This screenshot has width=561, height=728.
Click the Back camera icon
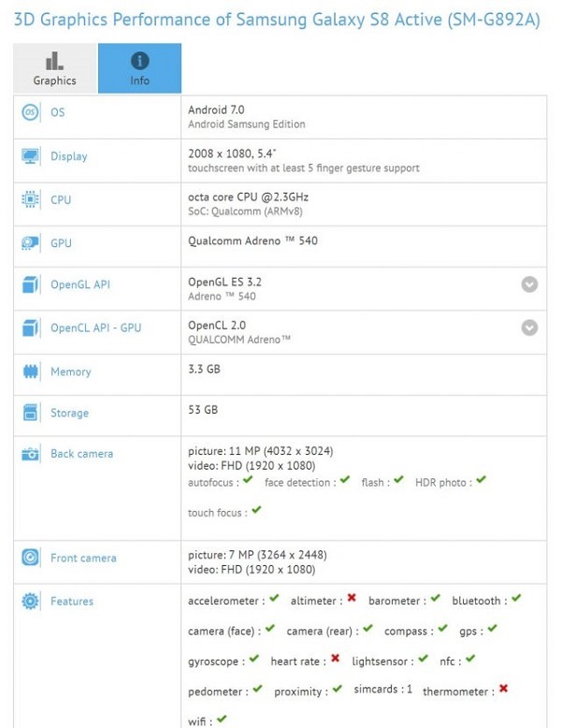[x=31, y=454]
